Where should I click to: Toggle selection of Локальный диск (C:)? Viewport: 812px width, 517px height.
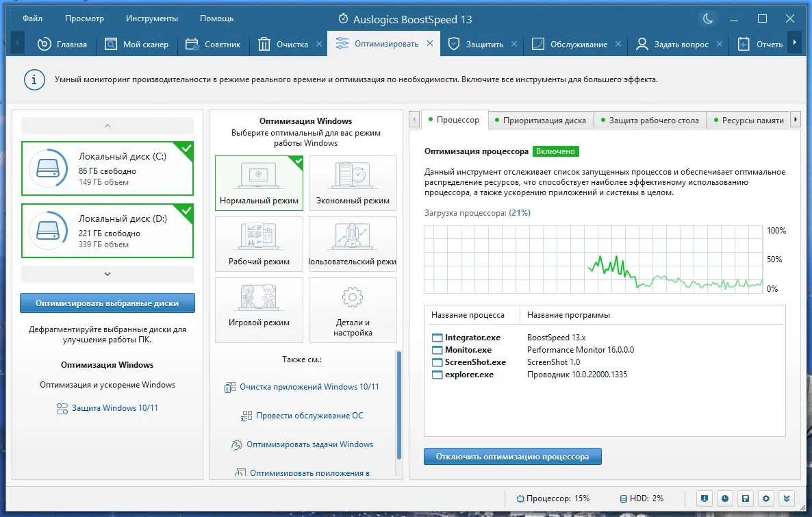(107, 168)
